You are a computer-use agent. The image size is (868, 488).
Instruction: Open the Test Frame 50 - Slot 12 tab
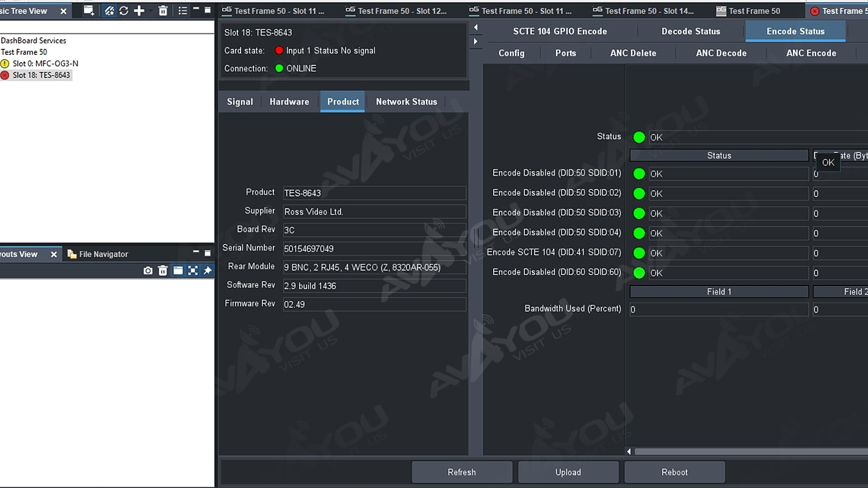click(397, 10)
